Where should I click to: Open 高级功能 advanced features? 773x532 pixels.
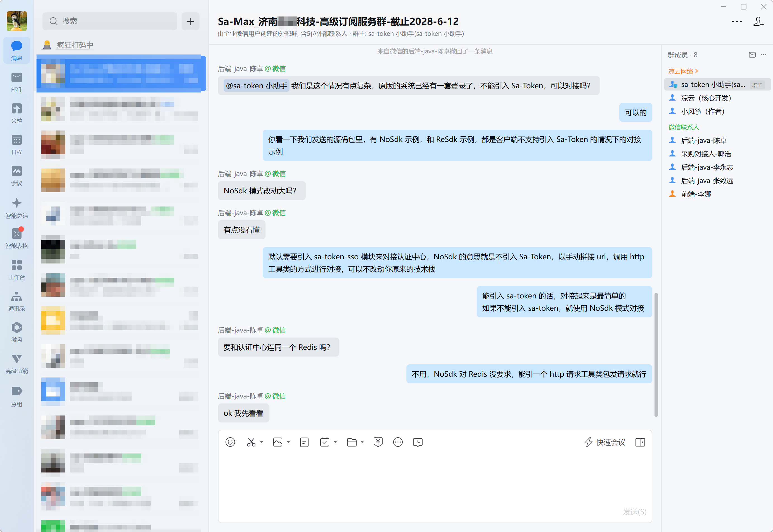(x=17, y=364)
